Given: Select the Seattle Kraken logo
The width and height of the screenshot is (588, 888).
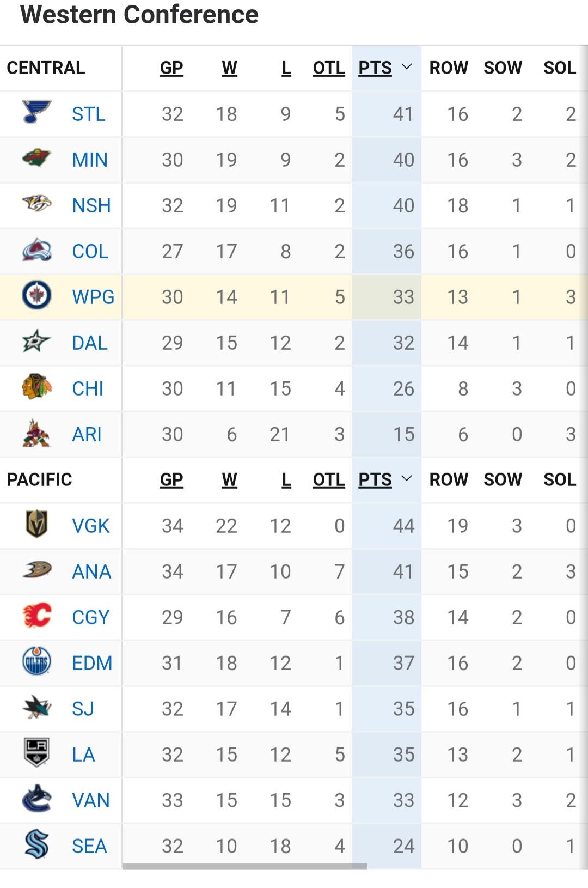Looking at the screenshot, I should (36, 845).
